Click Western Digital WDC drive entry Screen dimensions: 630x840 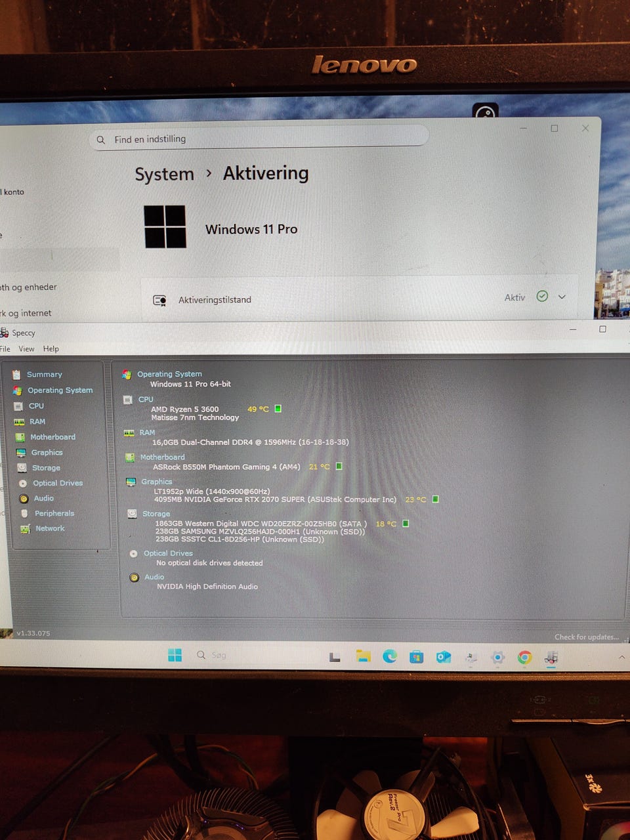(x=261, y=524)
